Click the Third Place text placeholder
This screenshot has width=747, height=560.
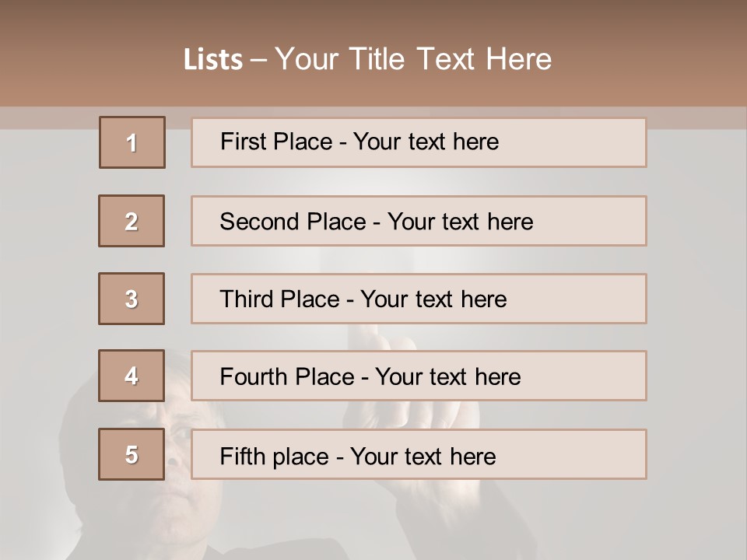(419, 299)
